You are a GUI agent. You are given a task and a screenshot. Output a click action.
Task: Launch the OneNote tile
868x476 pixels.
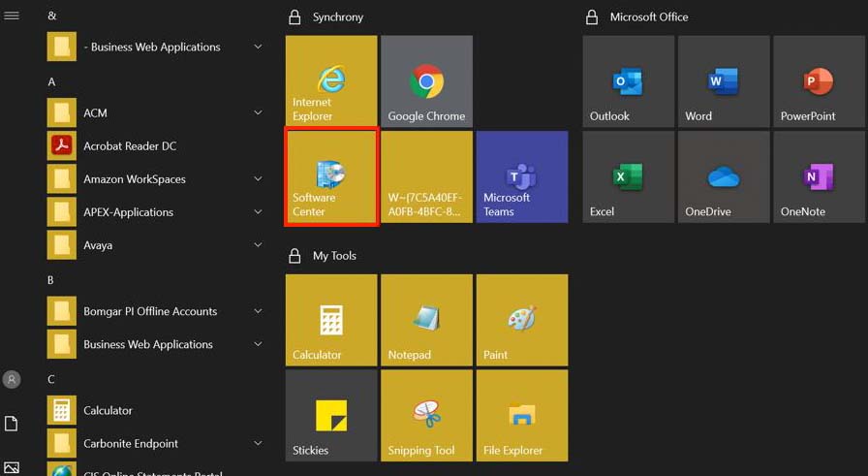[x=819, y=176]
